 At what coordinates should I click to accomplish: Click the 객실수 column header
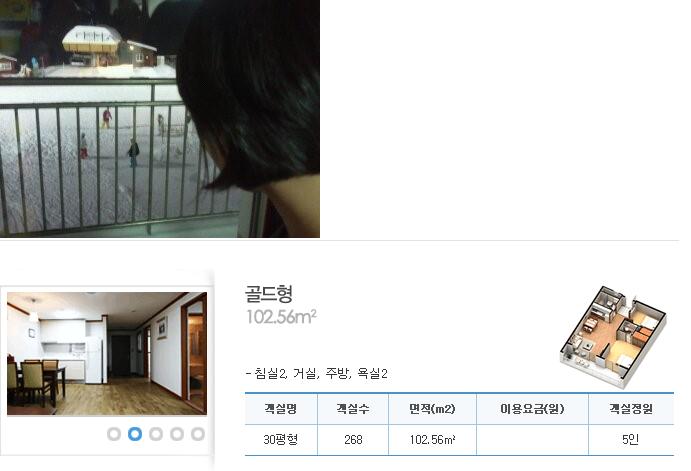pyautogui.click(x=353, y=409)
